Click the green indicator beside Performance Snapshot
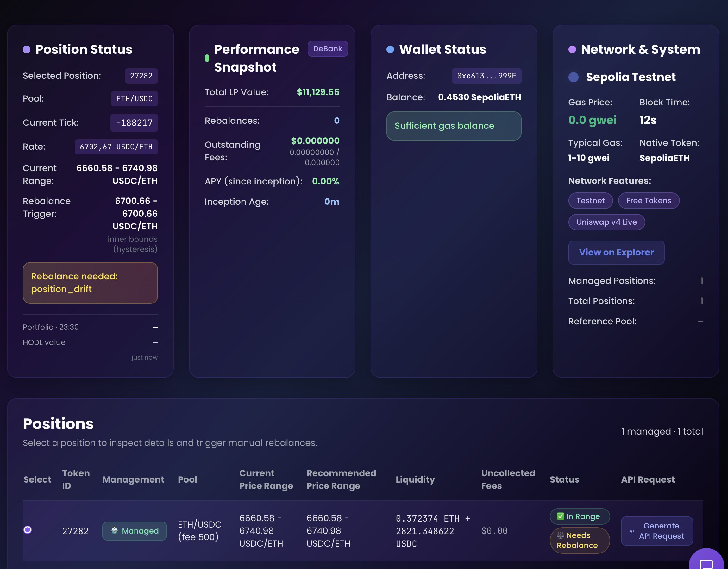Image resolution: width=728 pixels, height=569 pixels. (207, 58)
